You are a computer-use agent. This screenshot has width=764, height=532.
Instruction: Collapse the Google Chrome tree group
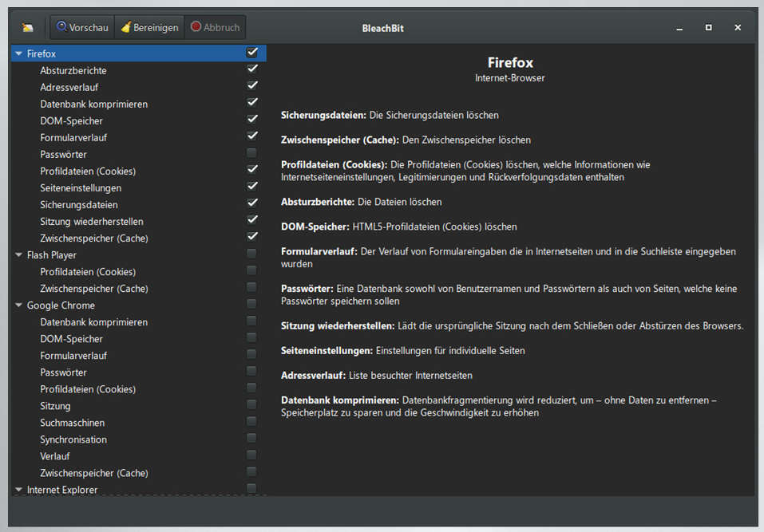point(18,305)
